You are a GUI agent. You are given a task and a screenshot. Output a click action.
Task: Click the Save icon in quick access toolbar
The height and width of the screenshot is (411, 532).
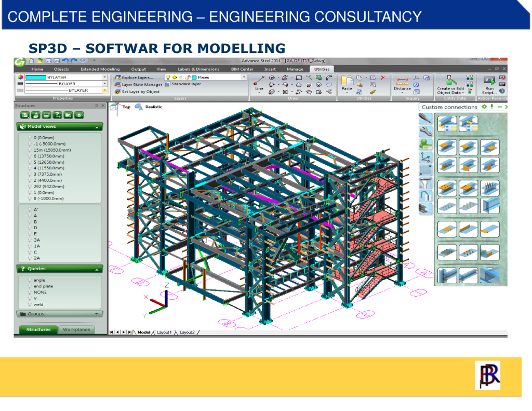(x=48, y=61)
